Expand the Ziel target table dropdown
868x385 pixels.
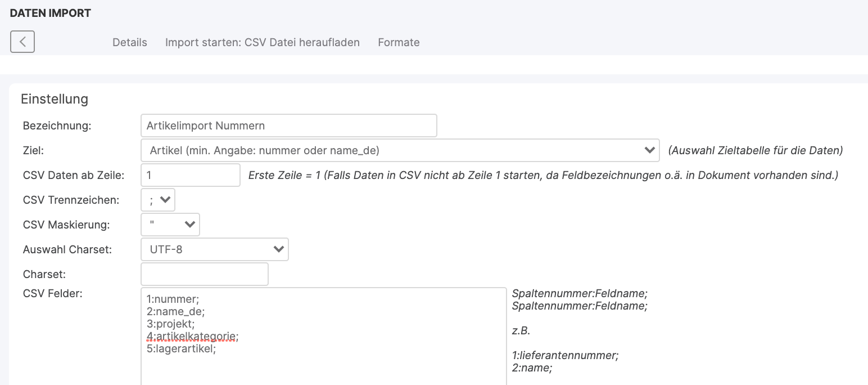click(x=399, y=150)
